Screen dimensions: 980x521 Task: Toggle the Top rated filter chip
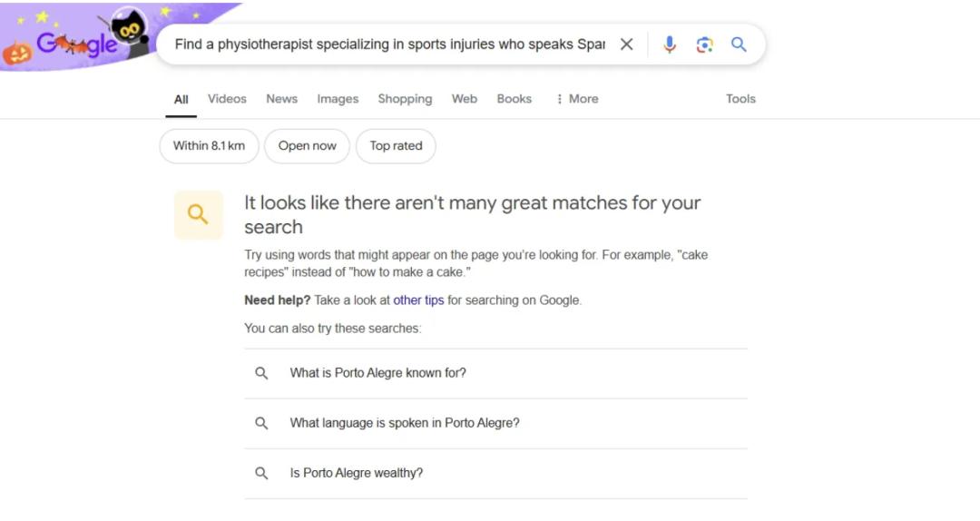click(x=396, y=146)
